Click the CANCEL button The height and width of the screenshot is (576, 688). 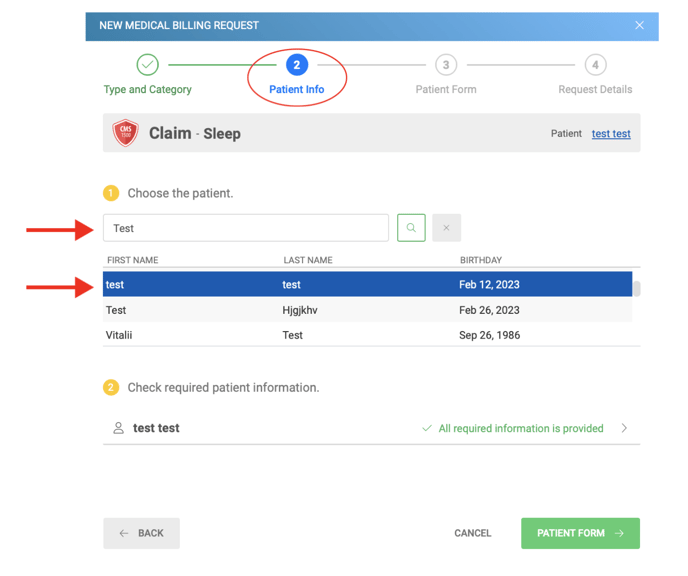click(473, 533)
